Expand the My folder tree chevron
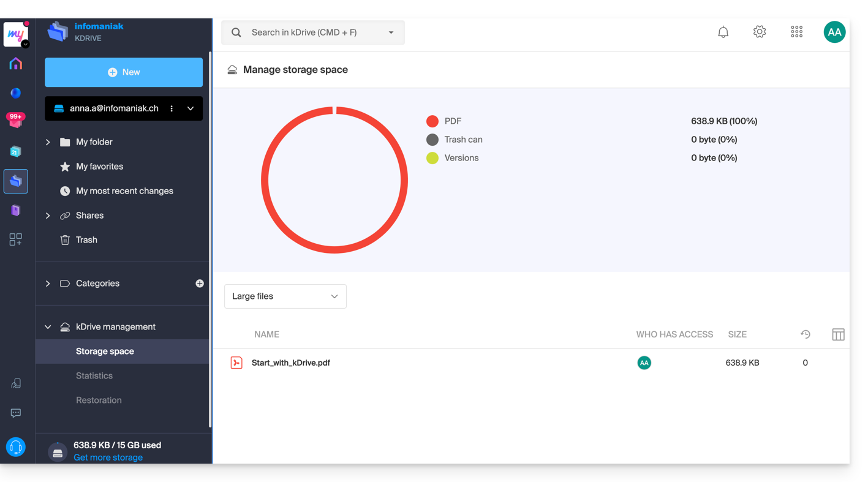Image resolution: width=868 pixels, height=482 pixels. pyautogui.click(x=48, y=142)
